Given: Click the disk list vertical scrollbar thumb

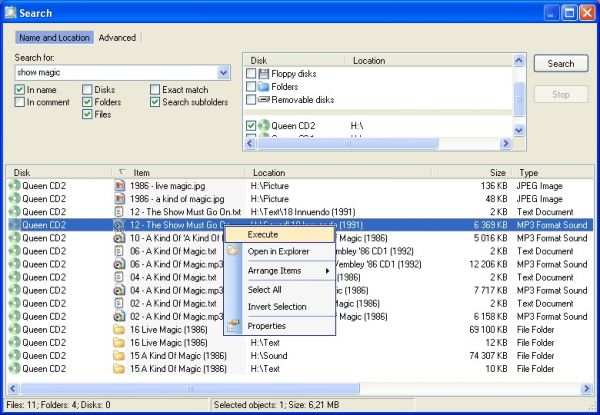Looking at the screenshot, I should point(519,99).
